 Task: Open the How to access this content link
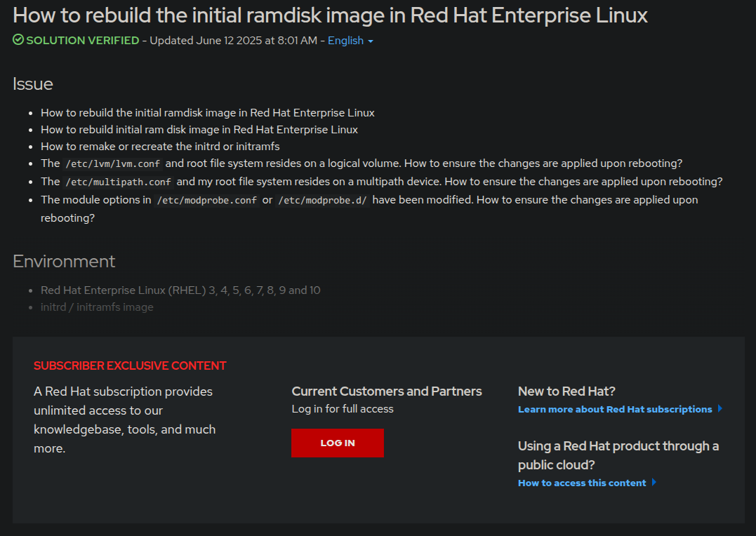(582, 483)
